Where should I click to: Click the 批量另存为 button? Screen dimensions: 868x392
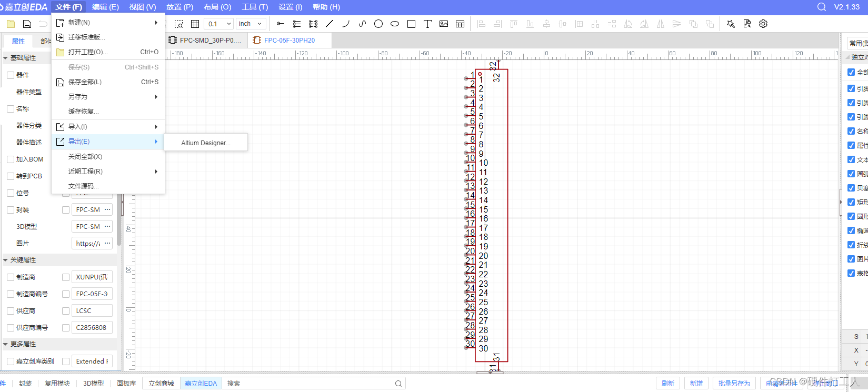click(x=734, y=384)
